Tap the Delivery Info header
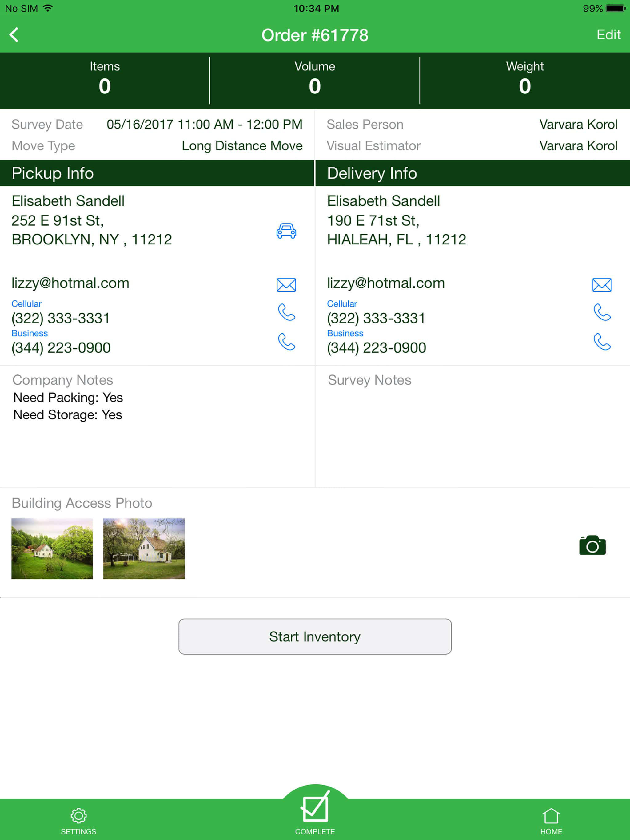Screen dimensions: 630x840 click(x=473, y=173)
